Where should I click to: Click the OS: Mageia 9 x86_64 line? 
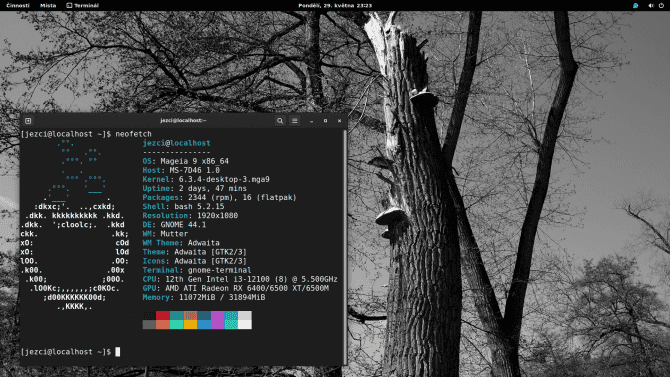click(185, 161)
